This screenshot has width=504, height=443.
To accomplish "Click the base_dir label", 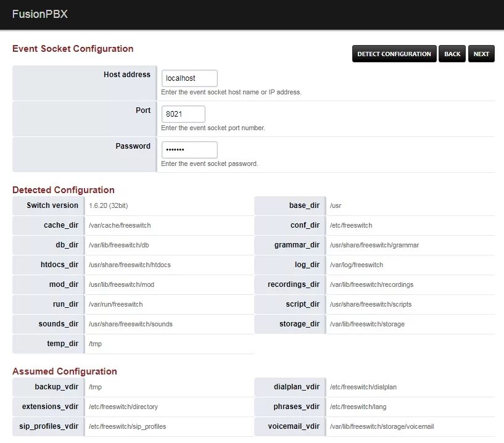I will coord(304,205).
